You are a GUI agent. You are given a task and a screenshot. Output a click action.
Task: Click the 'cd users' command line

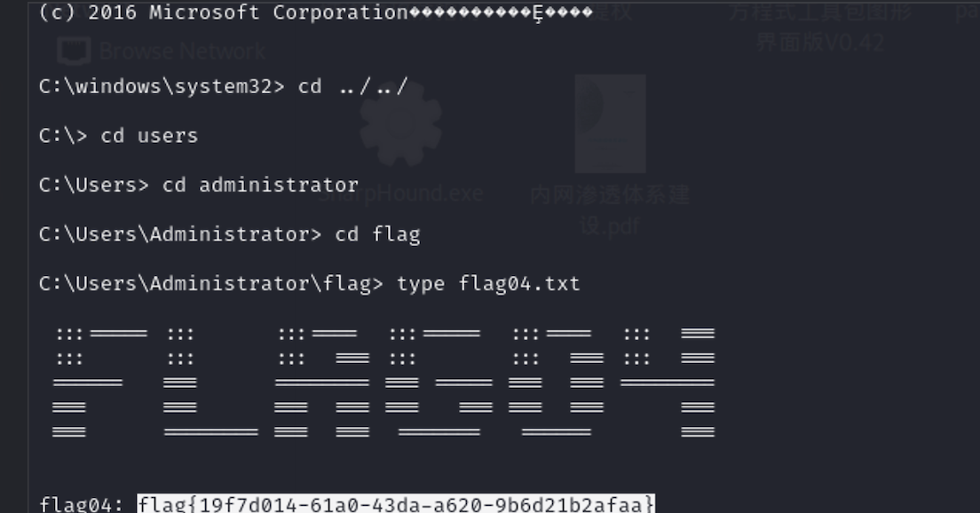118,136
